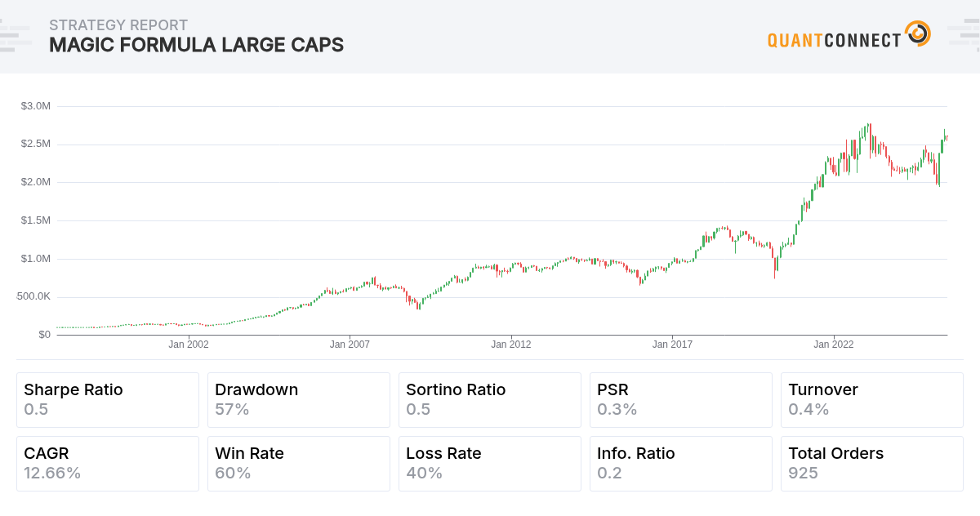Click the Jan 2022 x-axis label
The height and width of the screenshot is (516, 980).
pos(834,345)
